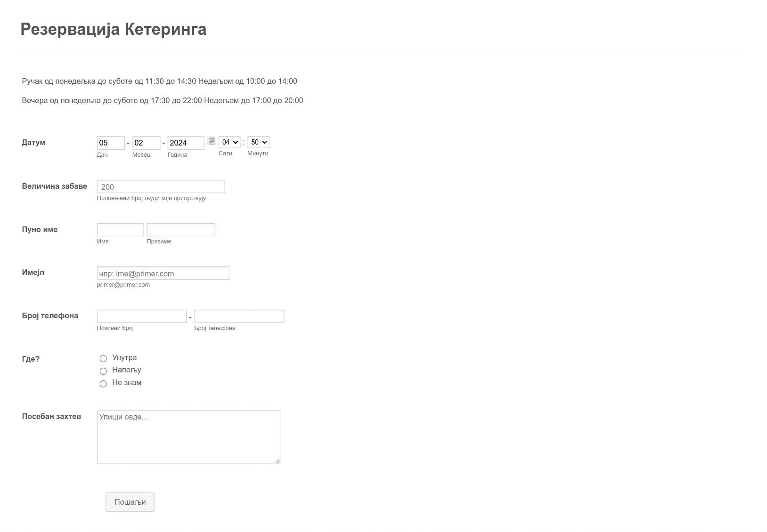Click the Где? question label
Screen dimensions: 767x532
click(31, 359)
